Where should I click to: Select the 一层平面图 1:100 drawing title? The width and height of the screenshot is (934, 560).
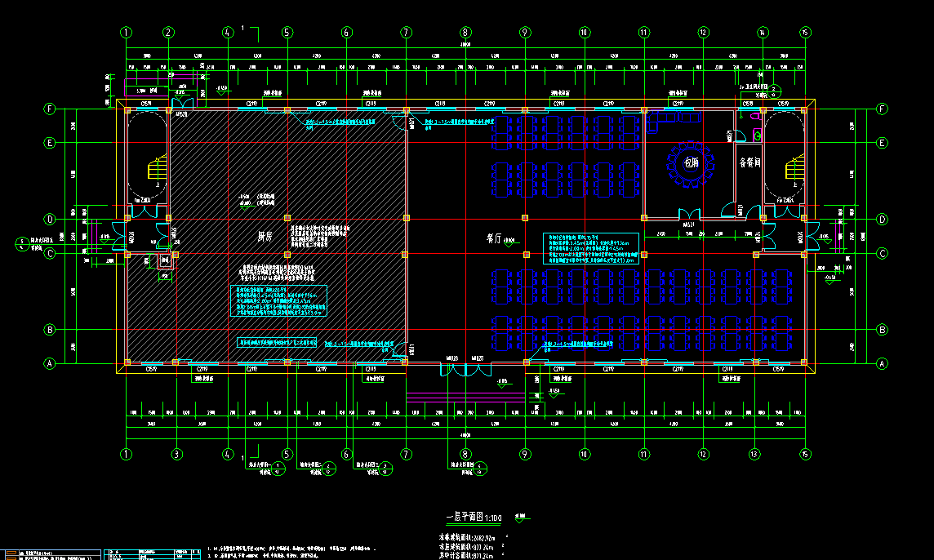click(474, 518)
